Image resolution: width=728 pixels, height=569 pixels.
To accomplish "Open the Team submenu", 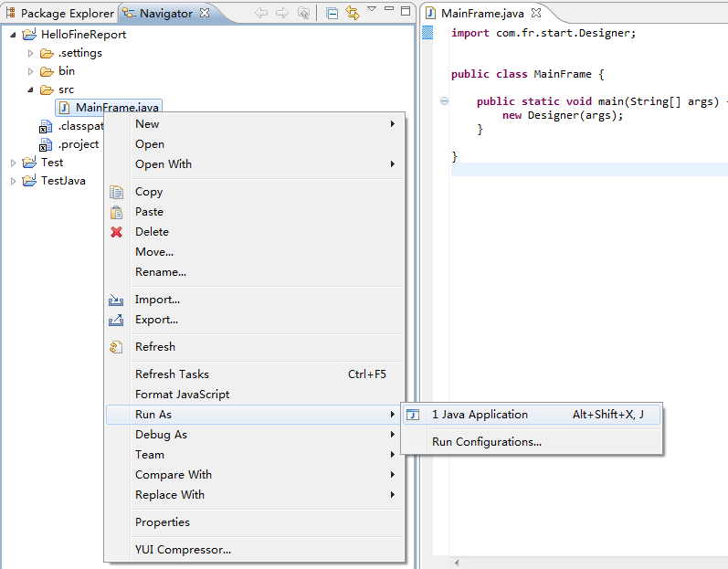I will (255, 454).
